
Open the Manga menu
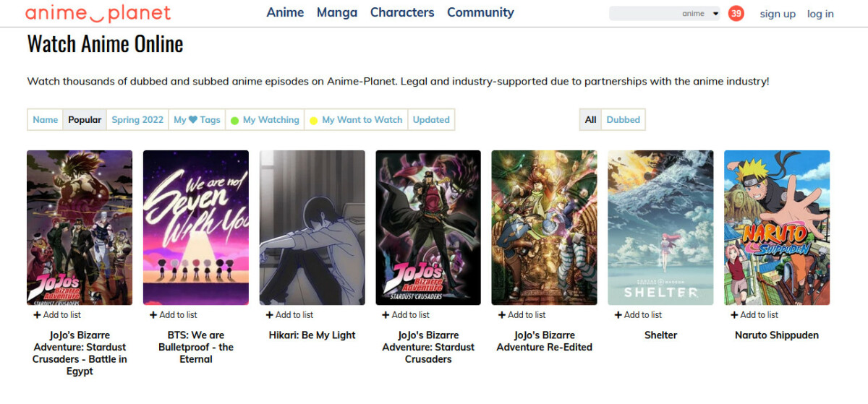pyautogui.click(x=337, y=12)
